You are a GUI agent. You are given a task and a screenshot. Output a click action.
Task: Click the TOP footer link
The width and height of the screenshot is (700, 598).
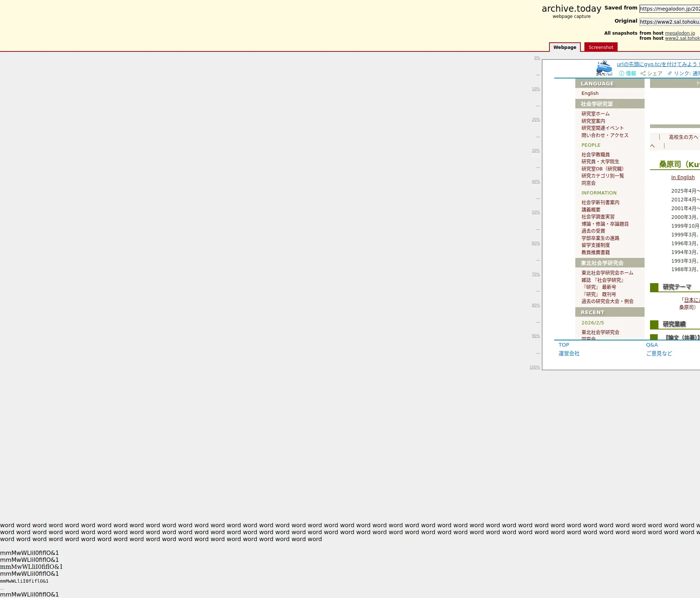(x=563, y=345)
